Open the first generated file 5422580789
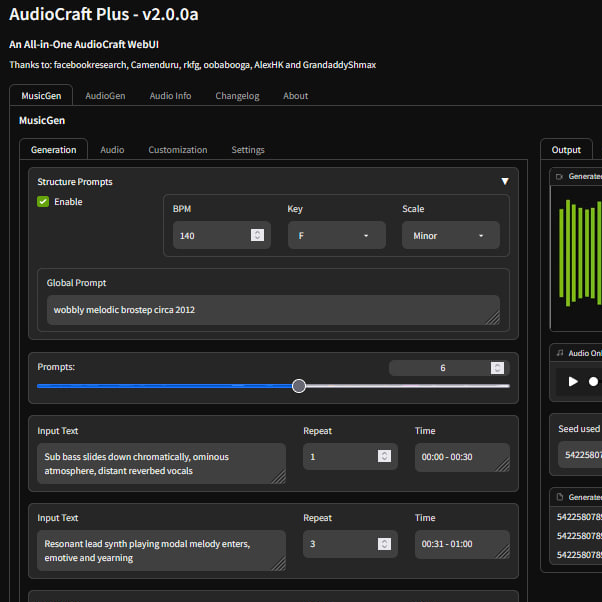 coord(579,517)
